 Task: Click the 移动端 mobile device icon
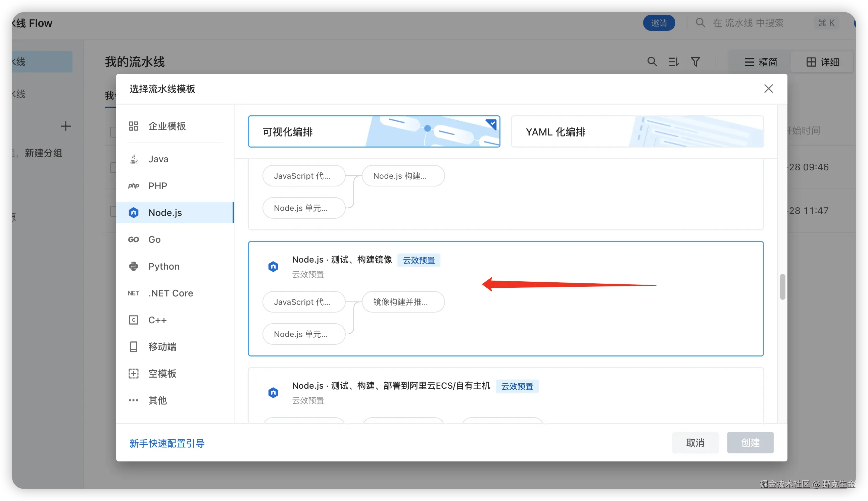pos(134,347)
